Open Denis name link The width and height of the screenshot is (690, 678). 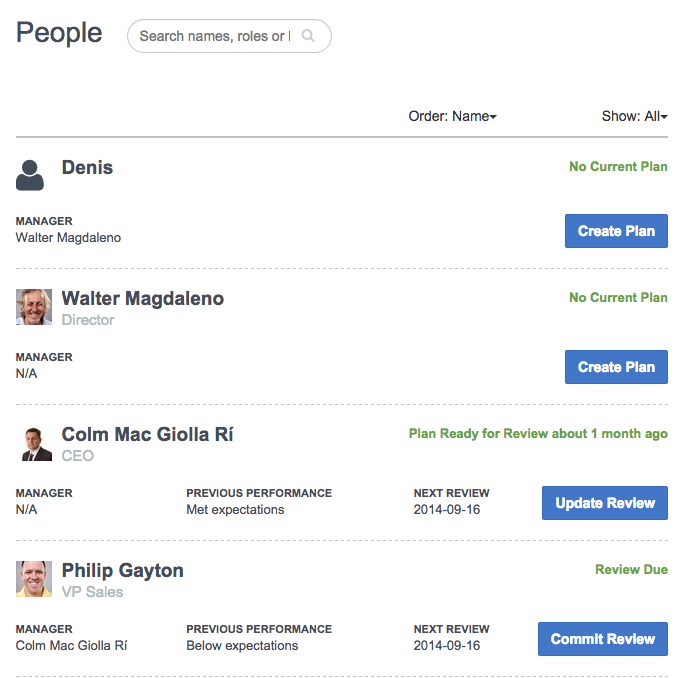coord(87,168)
